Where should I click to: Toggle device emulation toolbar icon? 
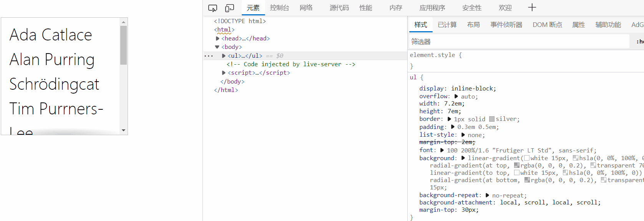coord(229,8)
